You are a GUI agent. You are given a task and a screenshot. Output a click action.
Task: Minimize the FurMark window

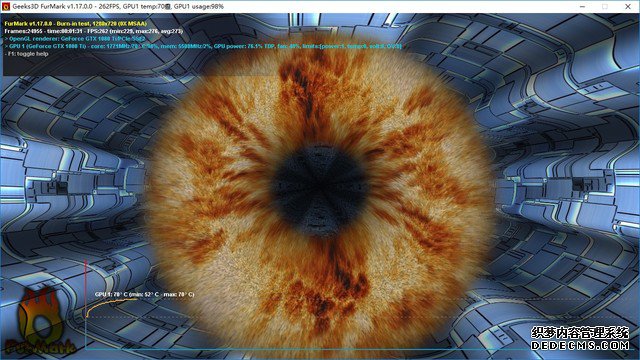[582, 7]
